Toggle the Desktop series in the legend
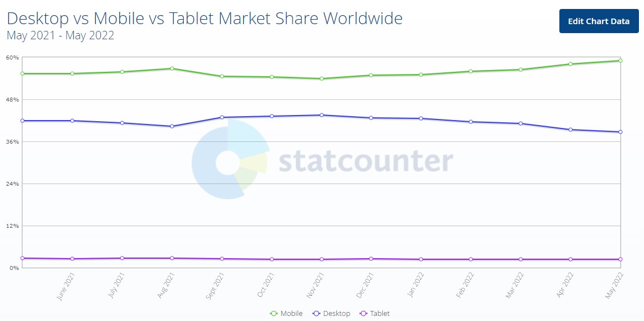Screen dimensions: 644x321 pyautogui.click(x=332, y=314)
